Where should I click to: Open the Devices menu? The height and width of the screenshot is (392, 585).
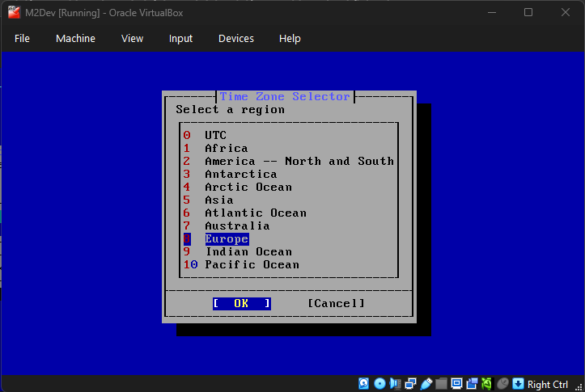coord(235,39)
